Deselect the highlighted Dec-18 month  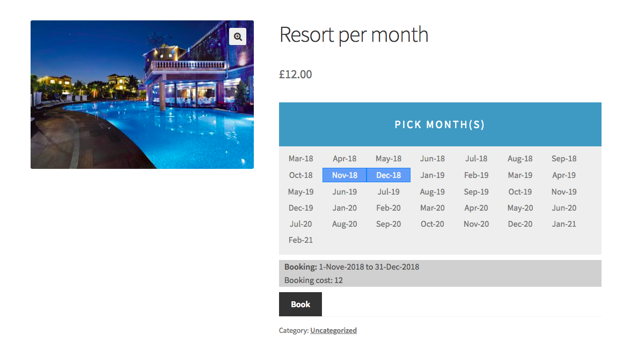pos(388,175)
